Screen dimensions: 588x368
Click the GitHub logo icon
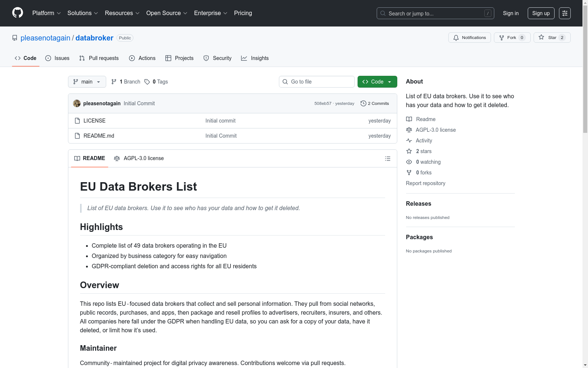(18, 13)
